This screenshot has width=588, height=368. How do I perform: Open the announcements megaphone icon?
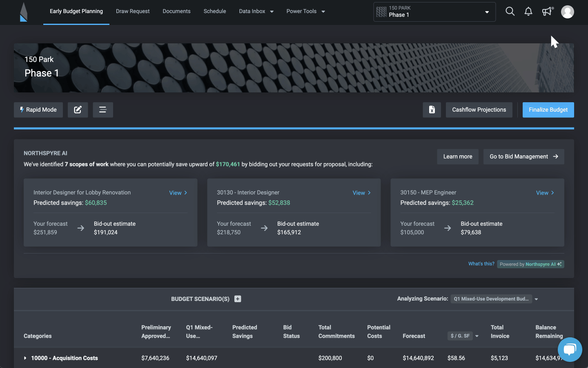pos(547,11)
